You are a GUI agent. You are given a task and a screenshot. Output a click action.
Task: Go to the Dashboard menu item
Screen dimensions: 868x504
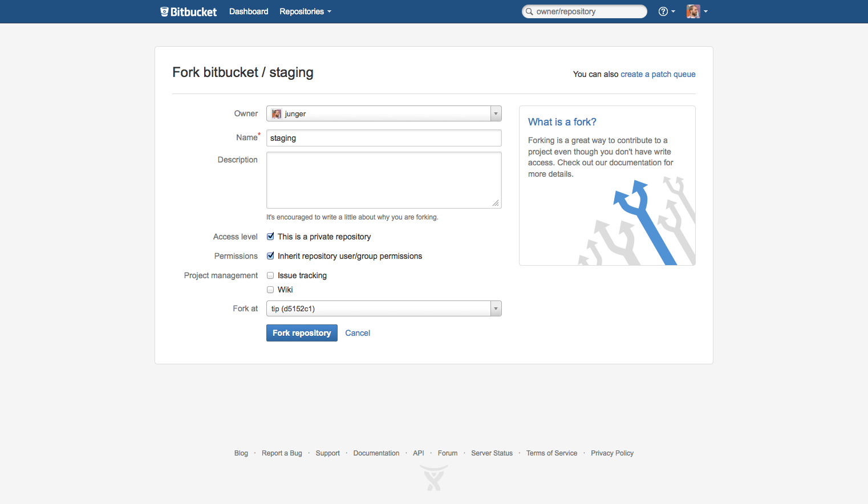[x=249, y=11]
